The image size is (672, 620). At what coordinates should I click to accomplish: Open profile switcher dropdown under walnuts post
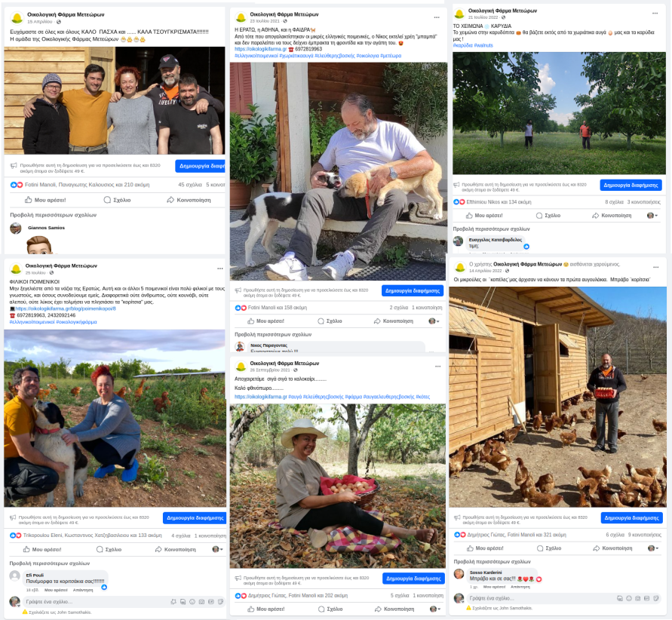point(652,216)
